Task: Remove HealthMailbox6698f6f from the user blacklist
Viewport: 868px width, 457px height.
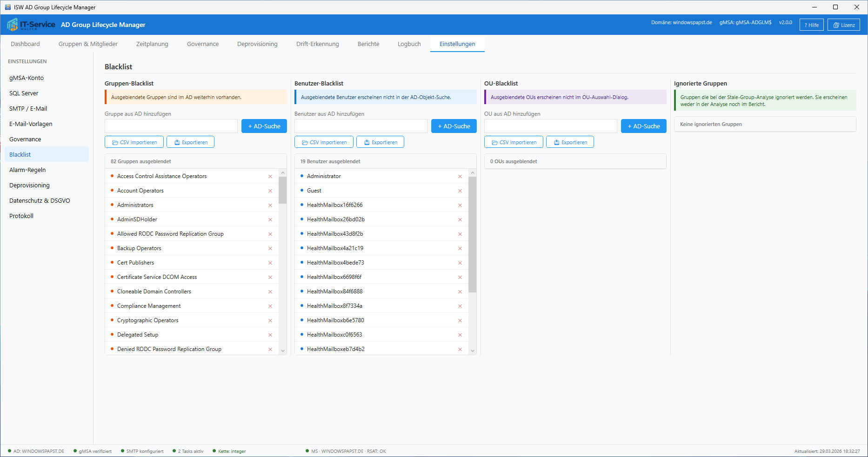Action: coord(460,277)
